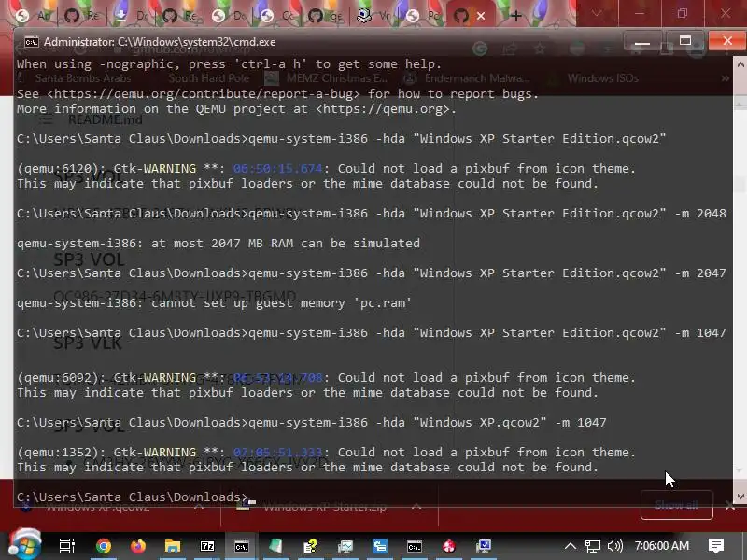This screenshot has width=747, height=560.
Task: Maximize the cmd.exe window
Action: (x=685, y=41)
